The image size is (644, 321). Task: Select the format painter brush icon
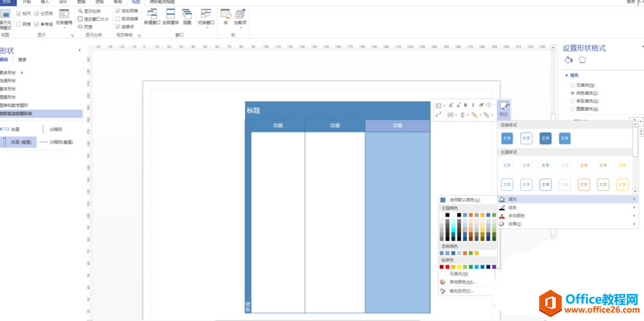[481, 105]
